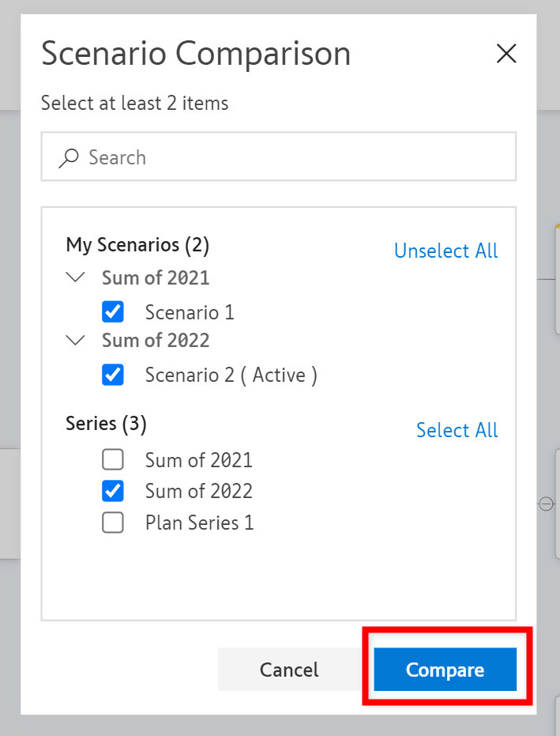Click the My Scenarios (2) header

pyautogui.click(x=137, y=245)
